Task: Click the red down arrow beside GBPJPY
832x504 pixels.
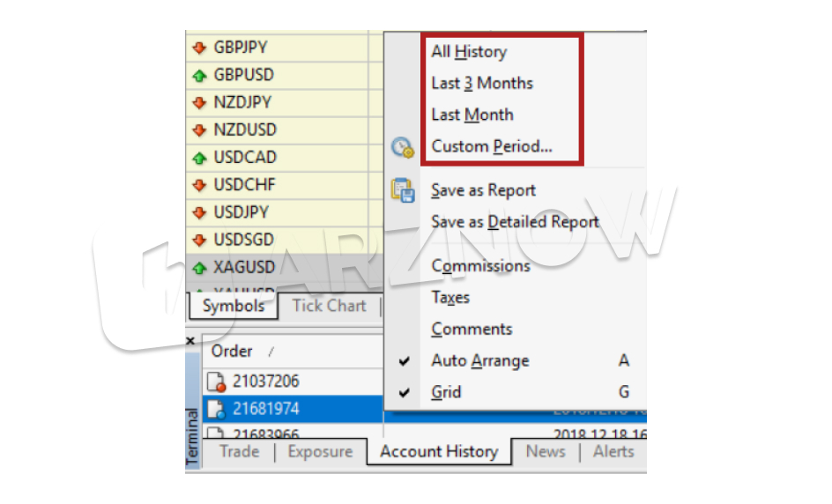Action: pyautogui.click(x=199, y=48)
